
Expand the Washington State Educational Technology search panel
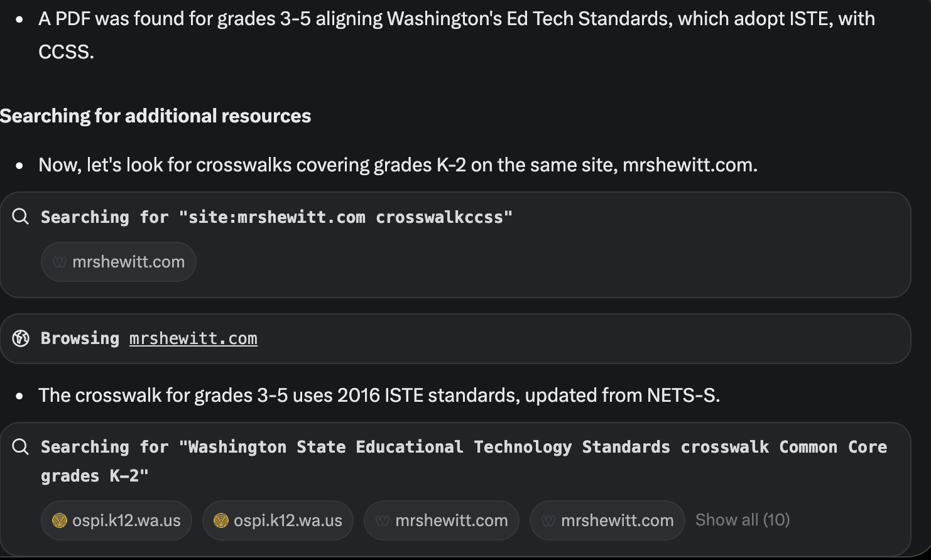click(455, 489)
